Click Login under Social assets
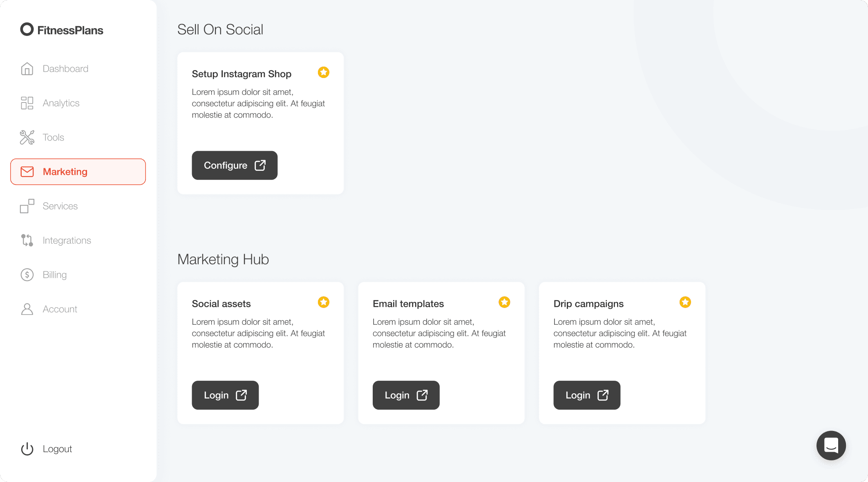 [x=225, y=395]
